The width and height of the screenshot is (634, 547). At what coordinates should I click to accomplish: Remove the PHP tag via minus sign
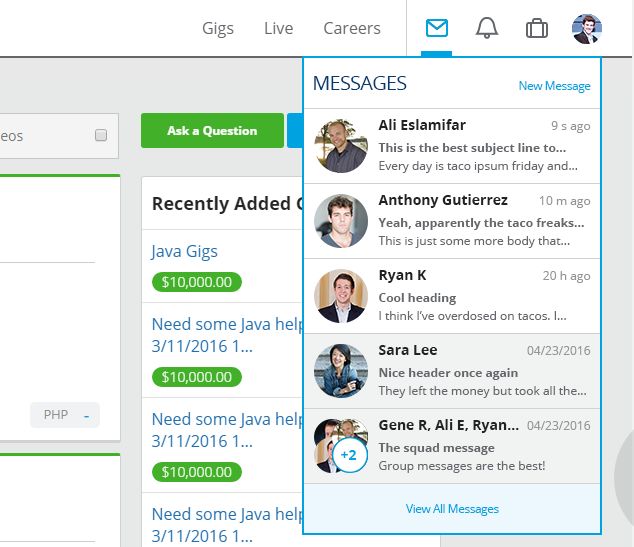[87, 415]
